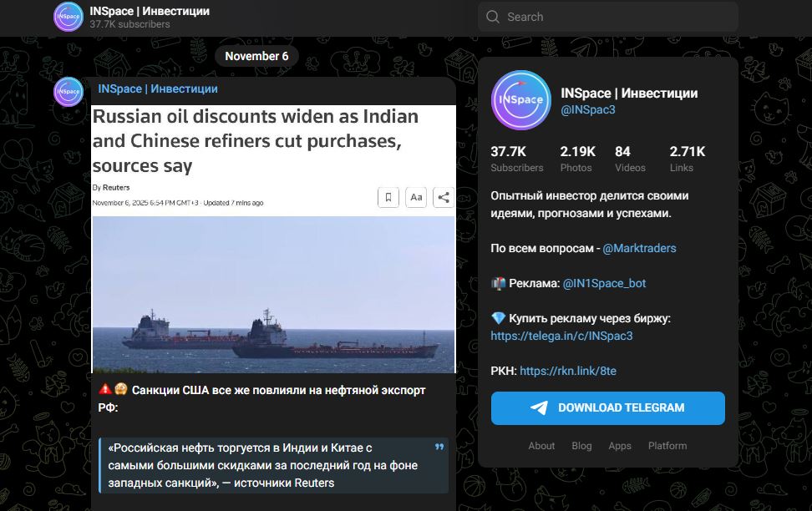Type in the Search field
Screen dimensions: 812x511
(618, 17)
